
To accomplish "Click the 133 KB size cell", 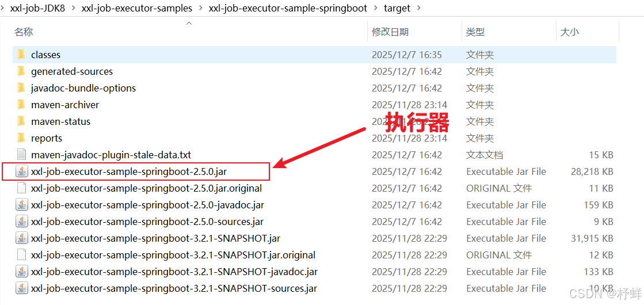I will pyautogui.click(x=599, y=272).
